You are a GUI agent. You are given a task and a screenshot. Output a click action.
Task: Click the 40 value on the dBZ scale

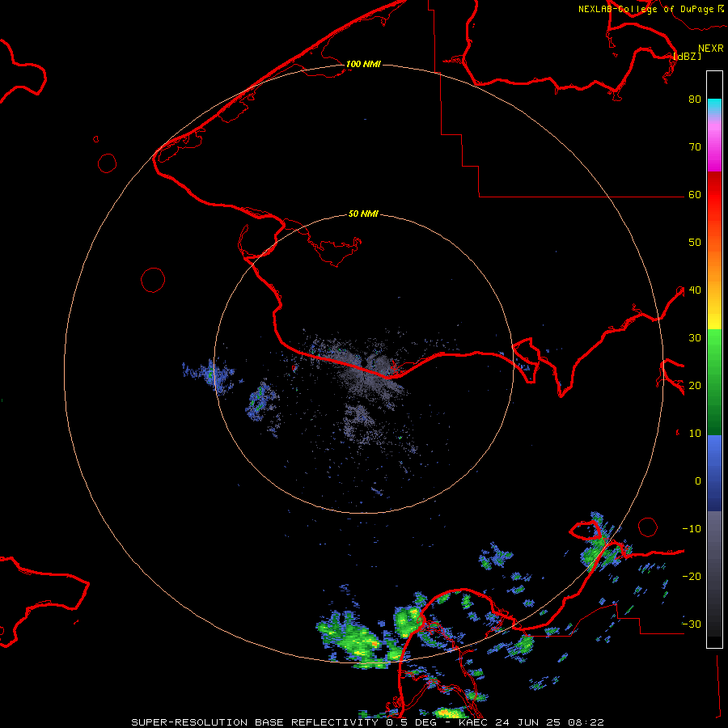(695, 290)
